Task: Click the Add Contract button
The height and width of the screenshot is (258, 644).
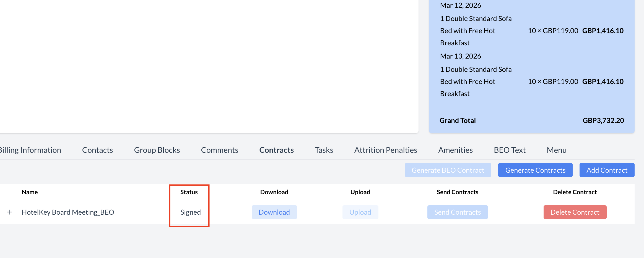Action: click(x=607, y=170)
